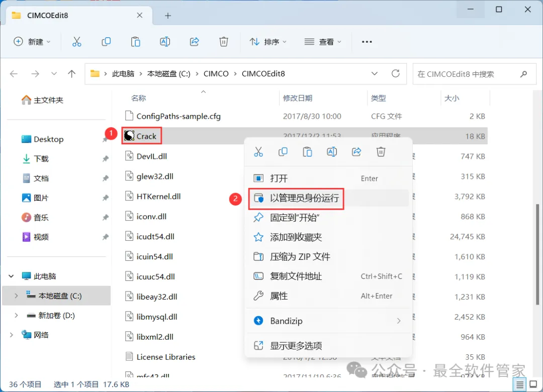Click the Cut icon in the Explorer toolbar
Viewport: 543px width, 392px height.
(x=76, y=42)
